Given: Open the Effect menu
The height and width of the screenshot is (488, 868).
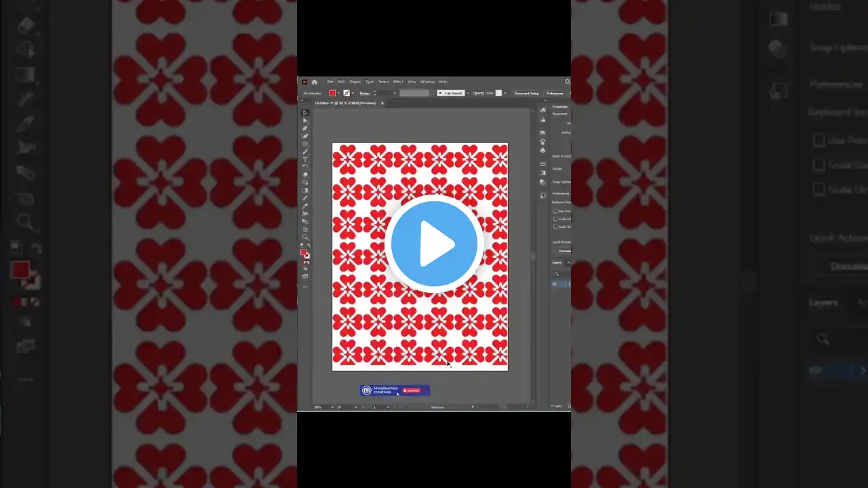Looking at the screenshot, I should 398,82.
